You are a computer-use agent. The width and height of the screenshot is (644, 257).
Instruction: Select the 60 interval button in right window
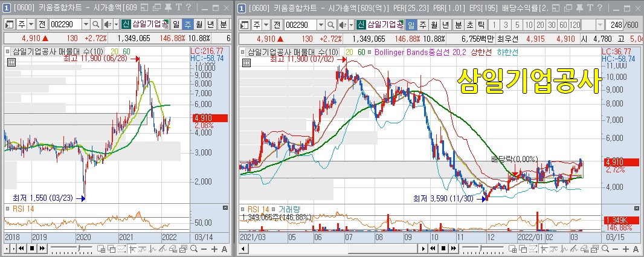pos(564,25)
